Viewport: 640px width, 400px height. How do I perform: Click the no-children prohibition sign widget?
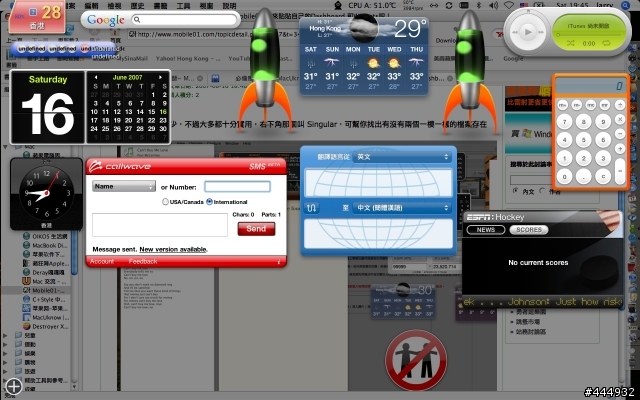tap(416, 360)
